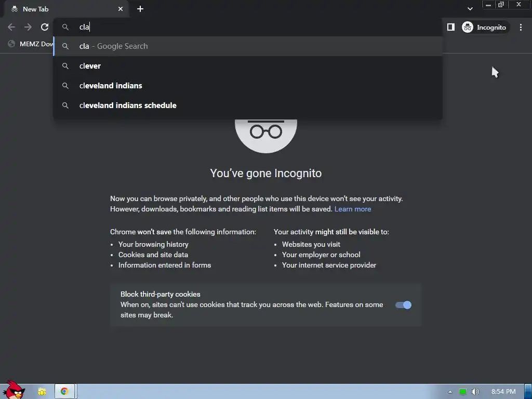Pick the 'cleveland indians schedule' suggestion

(248, 105)
